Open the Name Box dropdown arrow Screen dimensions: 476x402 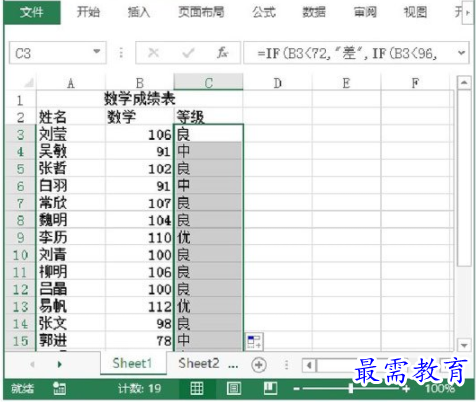(x=97, y=52)
